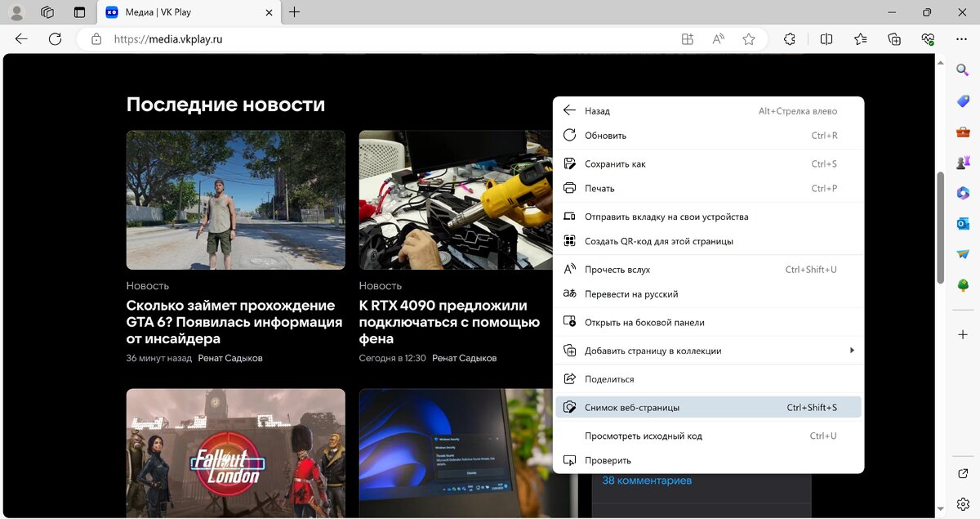The width and height of the screenshot is (980, 519).
Task: Choose Проверить in context menu
Action: (708, 460)
